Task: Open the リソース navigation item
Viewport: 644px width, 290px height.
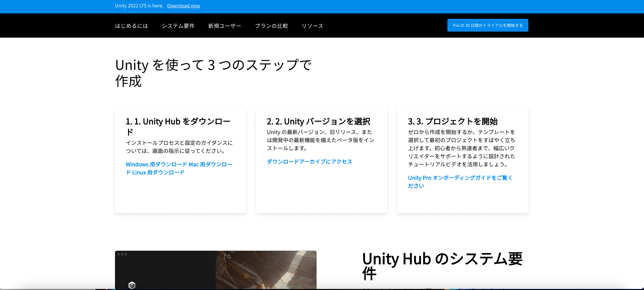Action: [x=312, y=26]
